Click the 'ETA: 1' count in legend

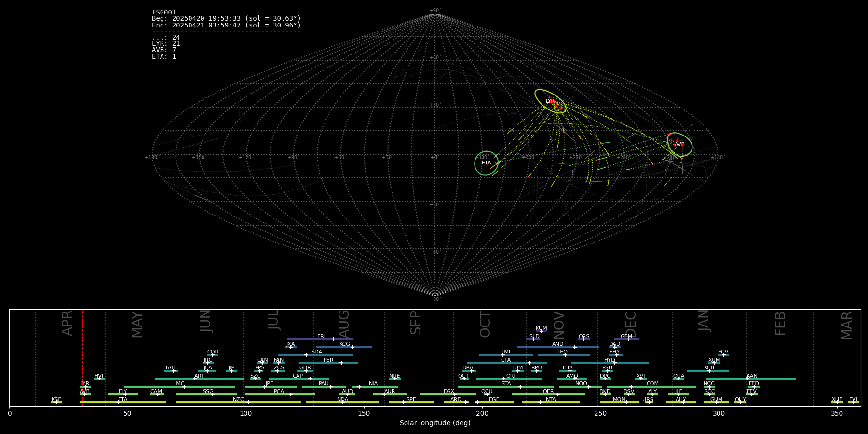click(x=164, y=57)
